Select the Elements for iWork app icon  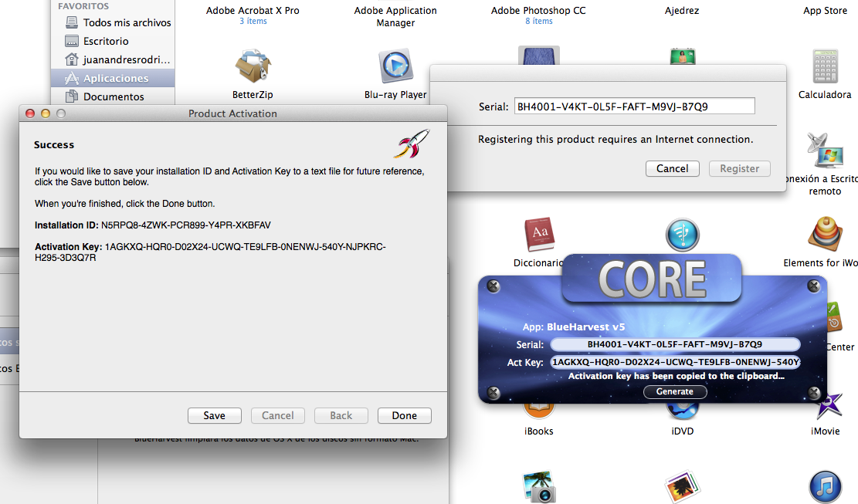click(x=825, y=234)
